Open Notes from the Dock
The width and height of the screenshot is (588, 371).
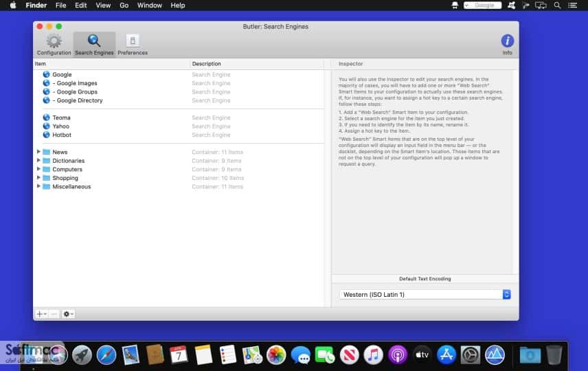(x=203, y=355)
